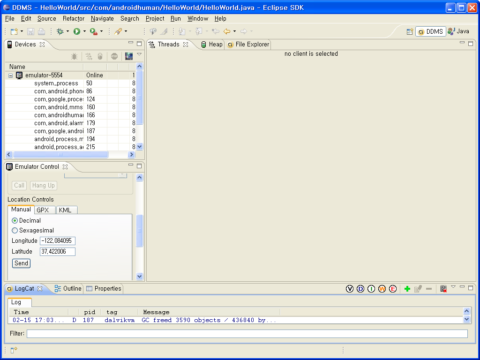Image resolution: width=480 pixels, height=360 pixels.
Task: Close the LogCat tab
Action: (x=40, y=289)
